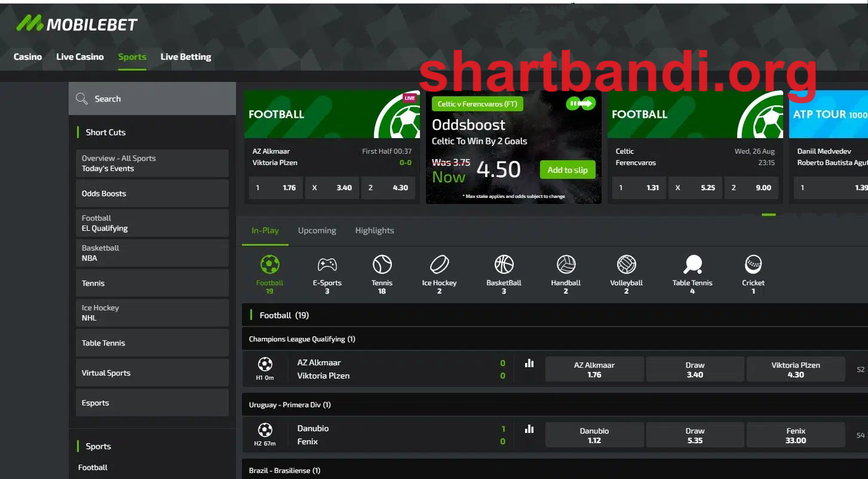Open Overview - All Sports Today's Events shortcut
The height and width of the screenshot is (479, 868).
[x=152, y=163]
